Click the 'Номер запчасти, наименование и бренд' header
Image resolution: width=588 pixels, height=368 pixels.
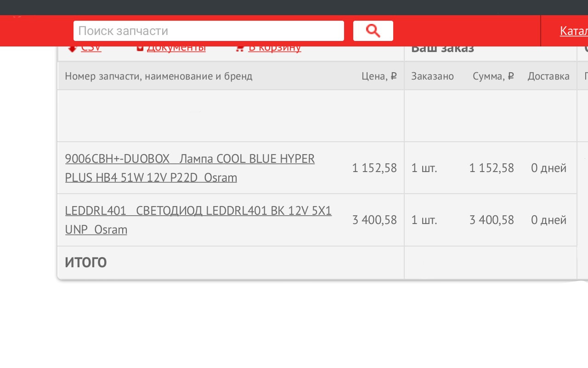pyautogui.click(x=158, y=76)
